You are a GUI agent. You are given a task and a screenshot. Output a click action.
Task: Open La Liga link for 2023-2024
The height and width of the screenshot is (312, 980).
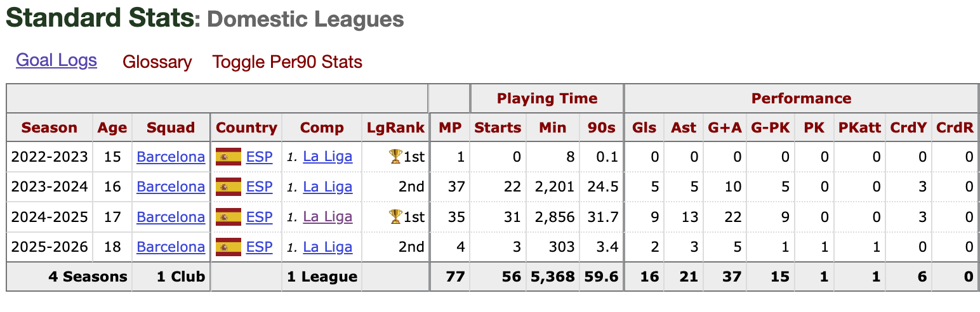coord(328,186)
